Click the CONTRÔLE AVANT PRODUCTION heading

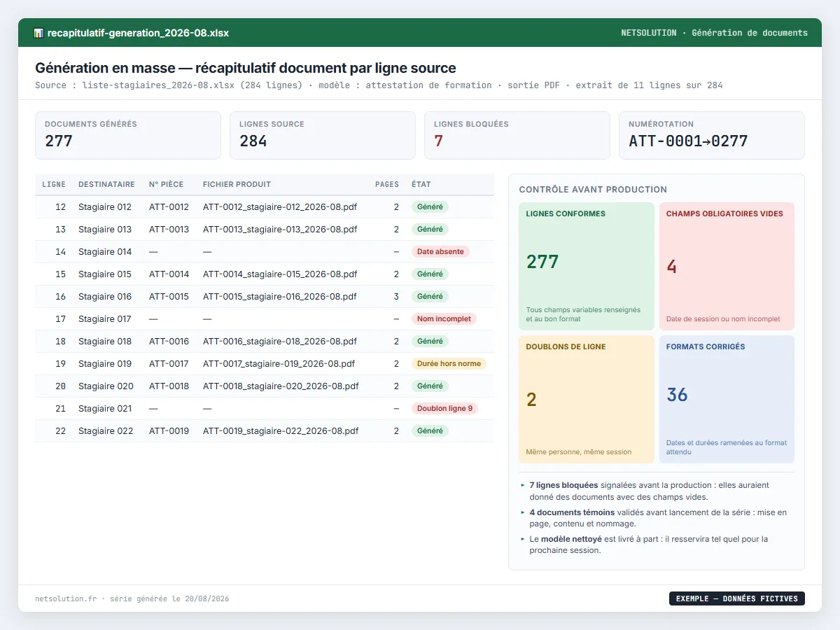[x=593, y=190]
